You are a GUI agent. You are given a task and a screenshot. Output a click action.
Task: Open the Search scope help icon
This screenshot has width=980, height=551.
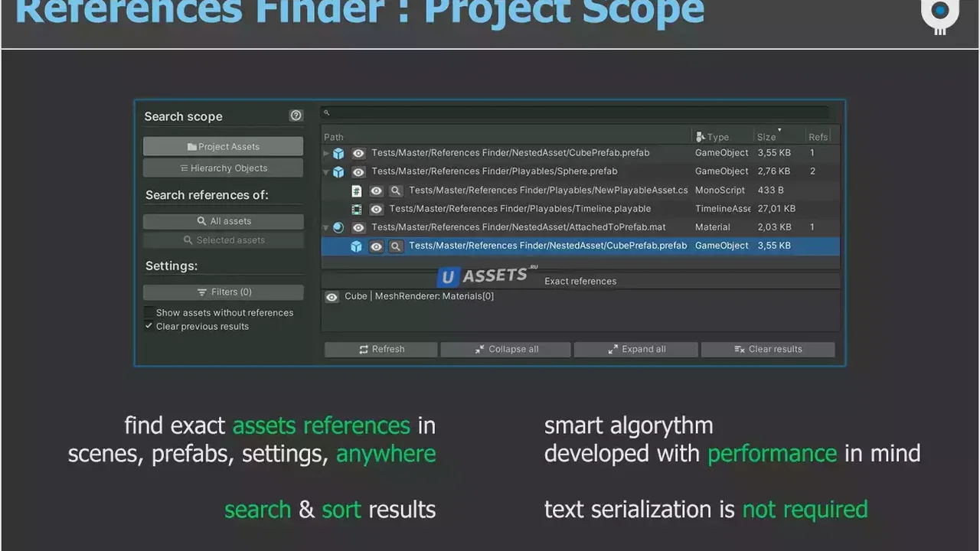click(296, 116)
